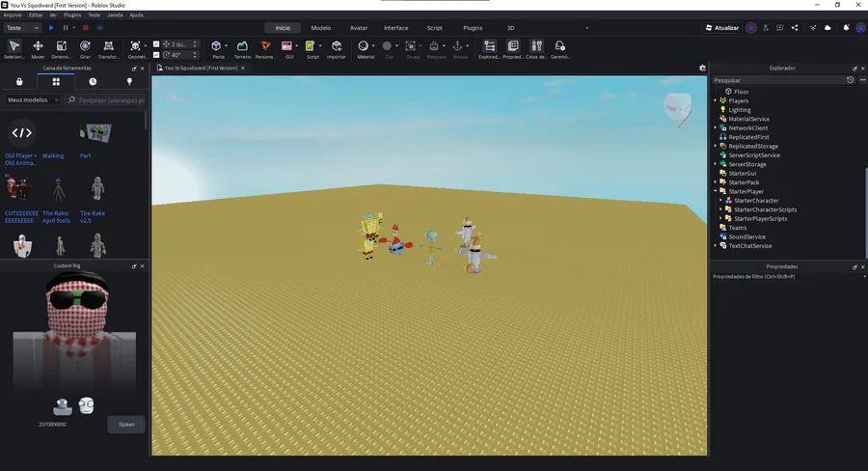Open the comment/feedback bubble icon
Screen dimensions: 868x471
pyautogui.click(x=780, y=28)
